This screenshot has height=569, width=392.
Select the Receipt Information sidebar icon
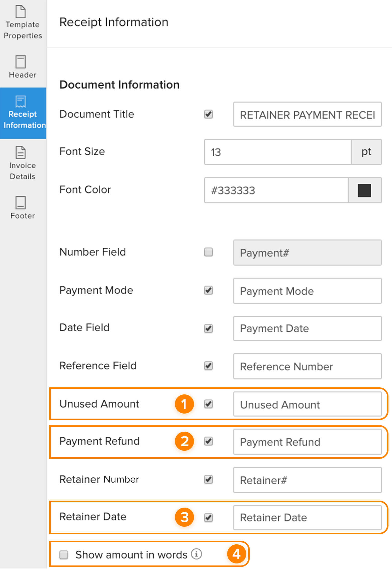coord(21,102)
